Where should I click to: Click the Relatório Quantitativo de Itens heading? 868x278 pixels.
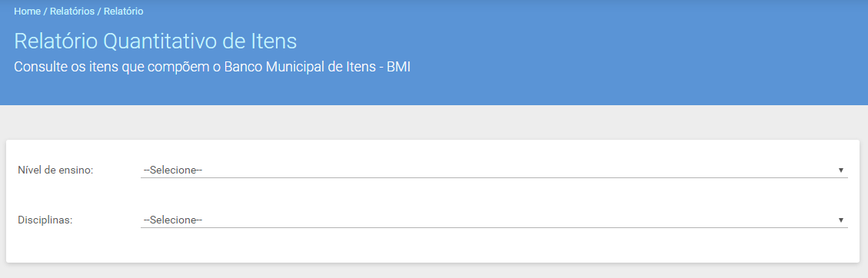[155, 41]
